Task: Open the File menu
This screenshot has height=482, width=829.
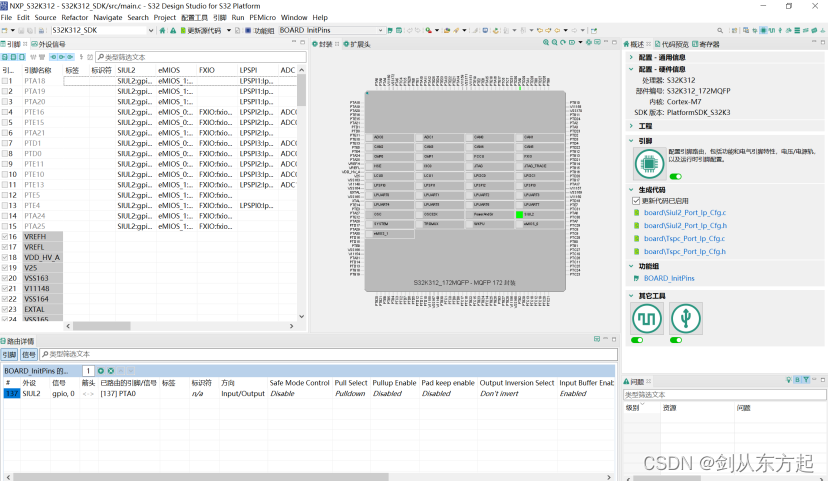Action: pyautogui.click(x=6, y=17)
